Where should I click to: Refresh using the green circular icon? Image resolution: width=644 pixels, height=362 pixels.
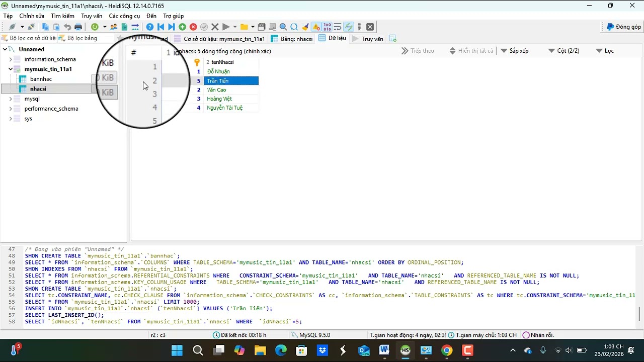pyautogui.click(x=95, y=27)
